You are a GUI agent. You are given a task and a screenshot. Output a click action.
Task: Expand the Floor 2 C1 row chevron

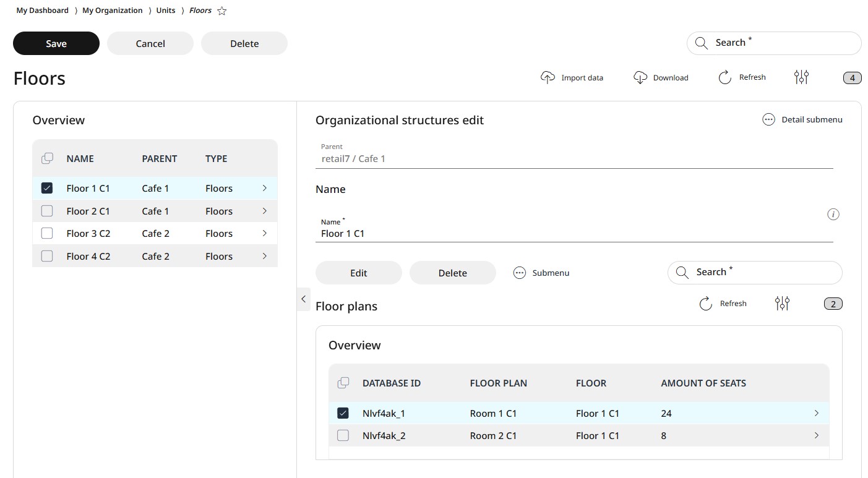[x=265, y=211]
